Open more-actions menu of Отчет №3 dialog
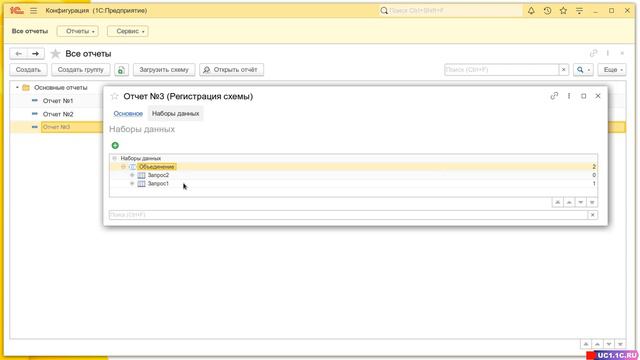This screenshot has height=360, width=640. coord(569,96)
